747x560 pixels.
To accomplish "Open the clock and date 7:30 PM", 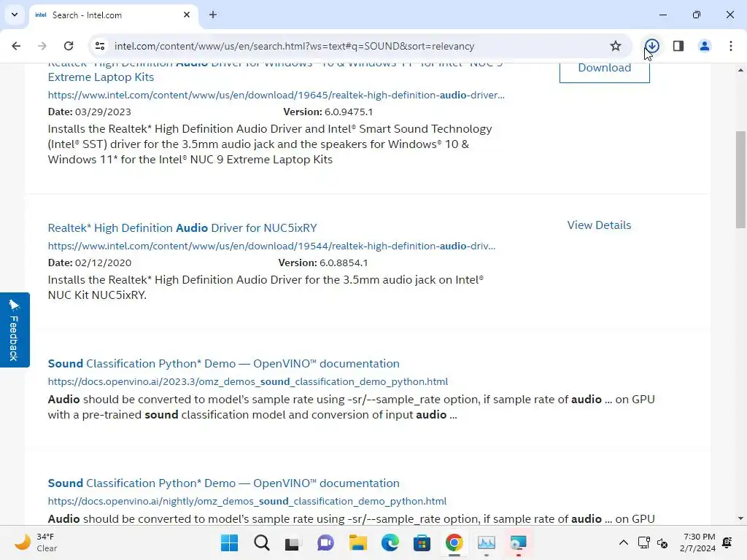I will 697,542.
